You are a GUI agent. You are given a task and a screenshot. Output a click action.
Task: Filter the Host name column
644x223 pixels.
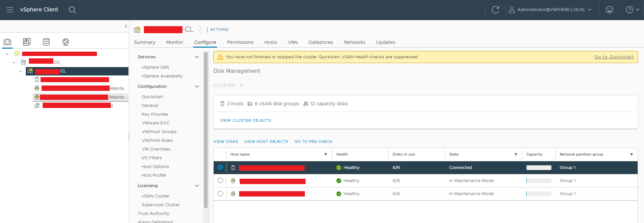(x=326, y=155)
